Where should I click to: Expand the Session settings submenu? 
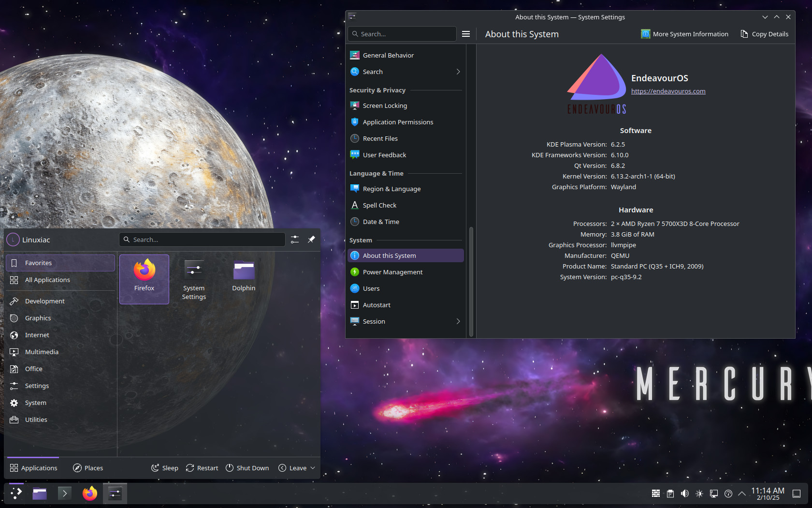tap(458, 321)
